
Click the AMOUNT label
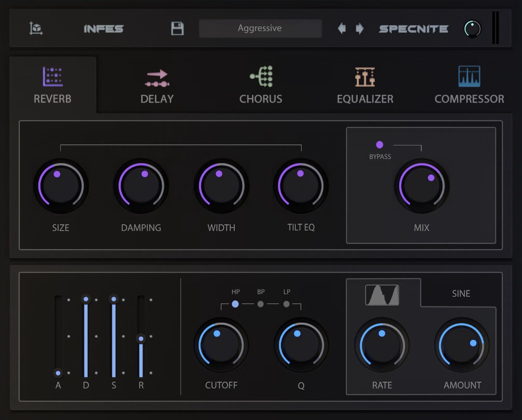(x=462, y=385)
